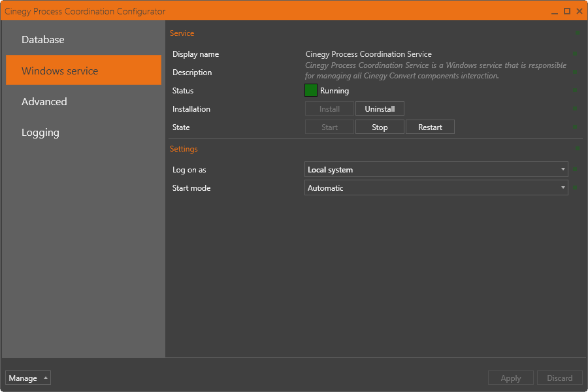This screenshot has height=392, width=588.
Task: Click the 'Cinegy Process Coordination Service' display name
Action: (368, 54)
